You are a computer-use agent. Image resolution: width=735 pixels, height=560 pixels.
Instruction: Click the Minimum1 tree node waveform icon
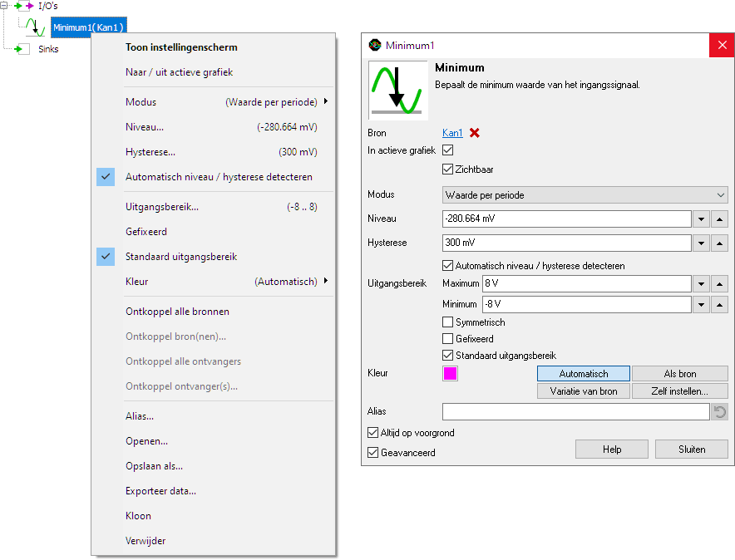[35, 27]
